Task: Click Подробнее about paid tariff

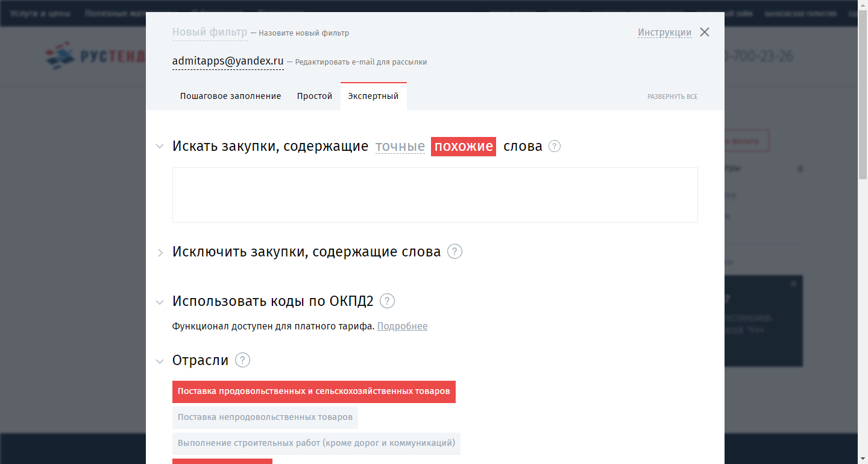Action: point(402,326)
